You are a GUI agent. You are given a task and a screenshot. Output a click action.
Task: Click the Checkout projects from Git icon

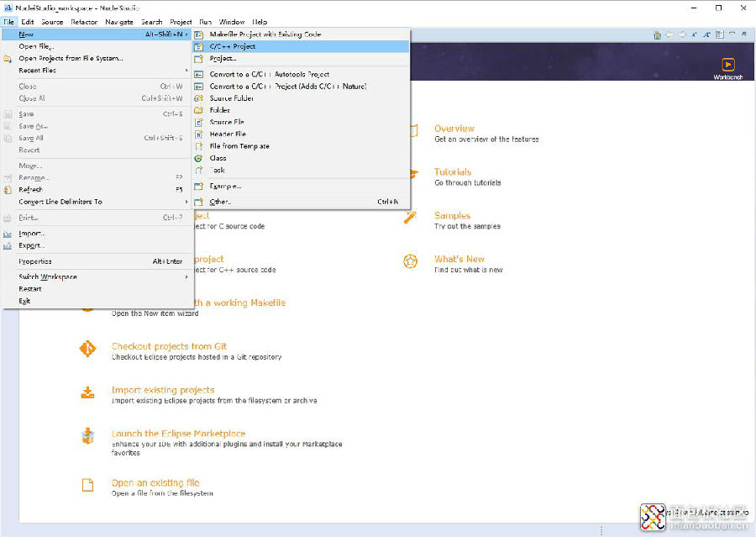(x=87, y=349)
